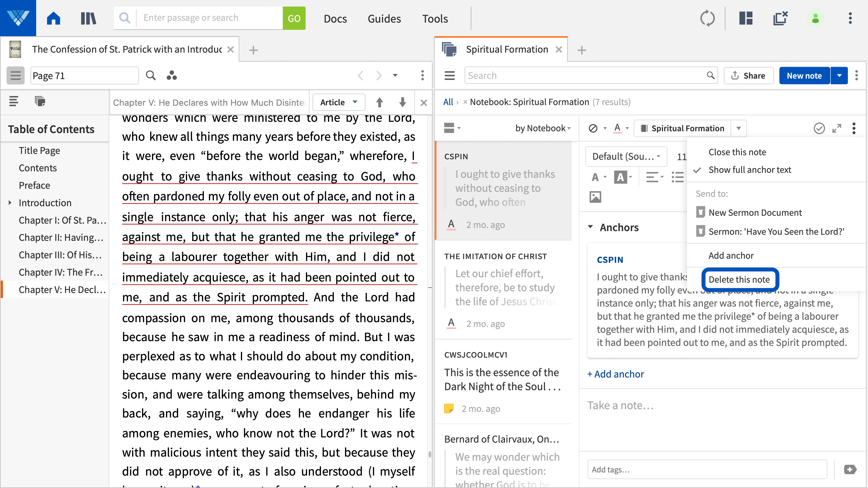Open the Docs menu
This screenshot has height=488, width=868.
[x=335, y=19]
